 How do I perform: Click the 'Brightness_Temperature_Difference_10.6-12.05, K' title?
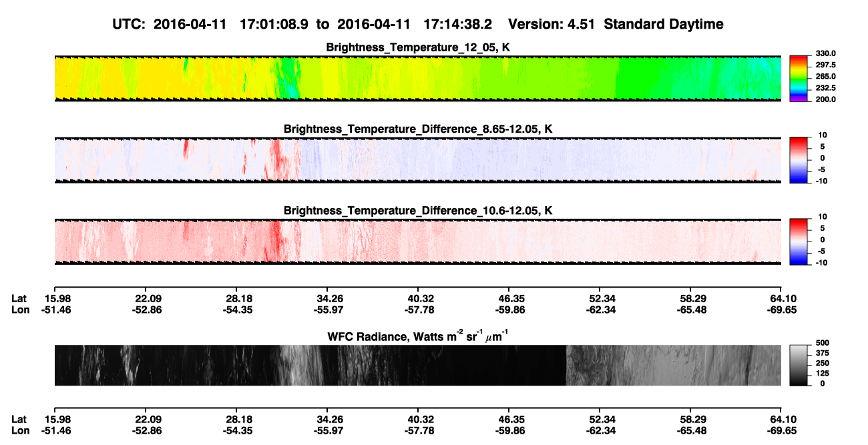point(418,211)
